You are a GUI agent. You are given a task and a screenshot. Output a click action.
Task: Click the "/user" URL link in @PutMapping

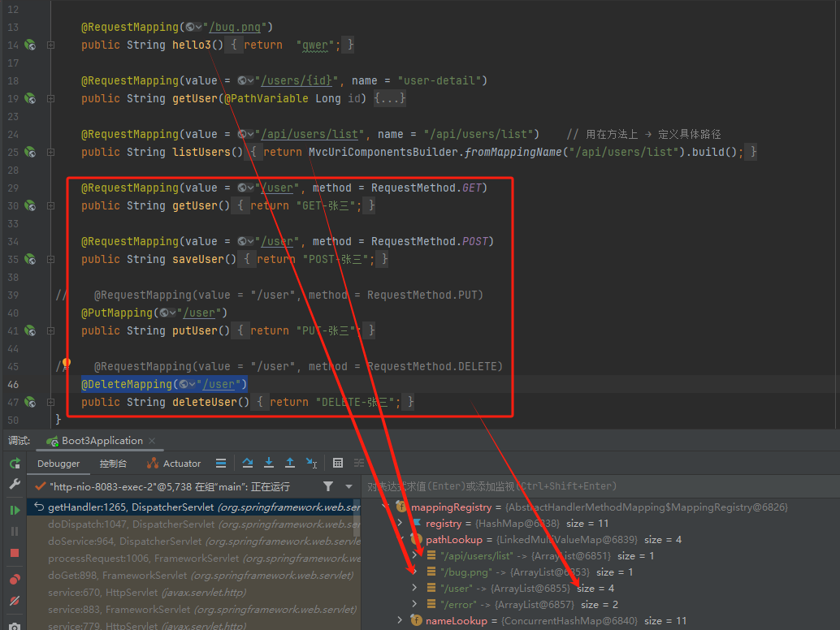pos(199,313)
